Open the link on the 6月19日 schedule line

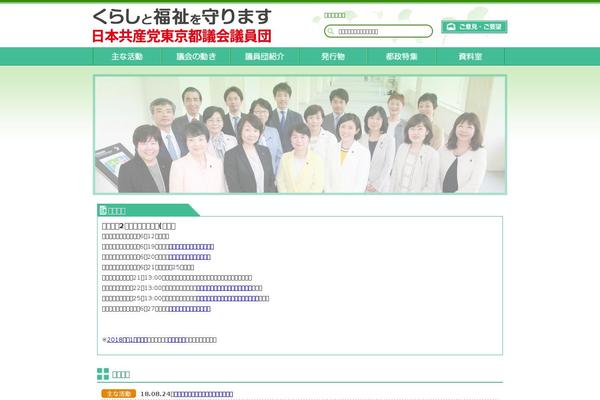pos(191,247)
